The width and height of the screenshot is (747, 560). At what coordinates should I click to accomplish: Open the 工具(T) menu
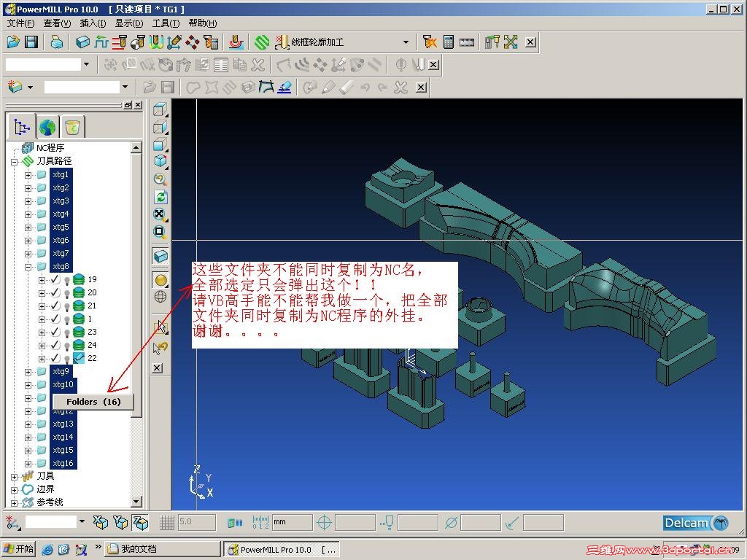tap(166, 23)
